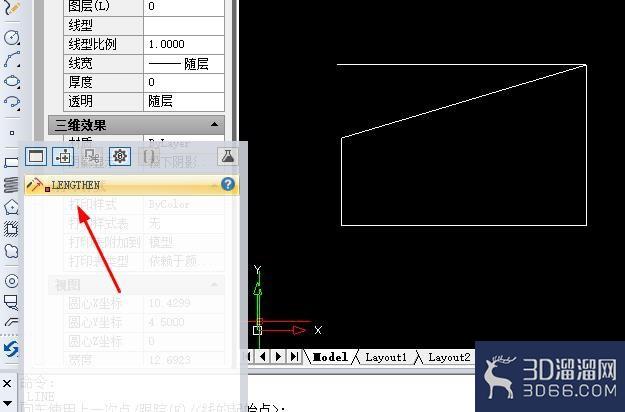
Task: Select the Helix coil tool
Action: (11, 184)
